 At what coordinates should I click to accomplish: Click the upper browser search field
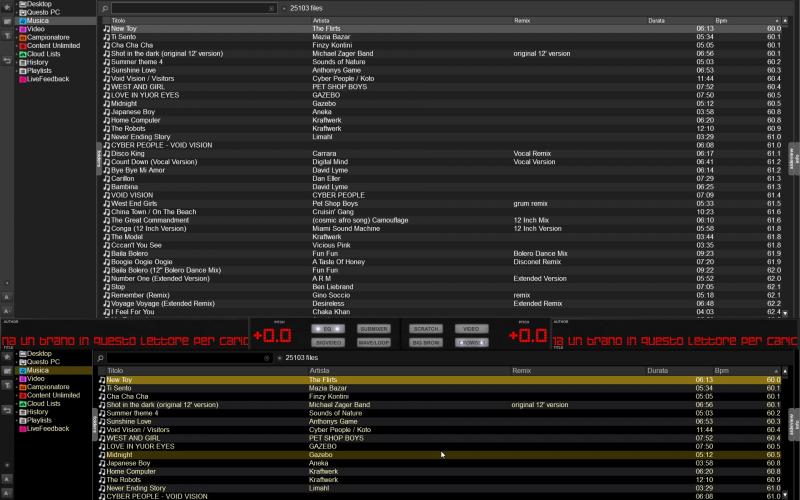[194, 8]
